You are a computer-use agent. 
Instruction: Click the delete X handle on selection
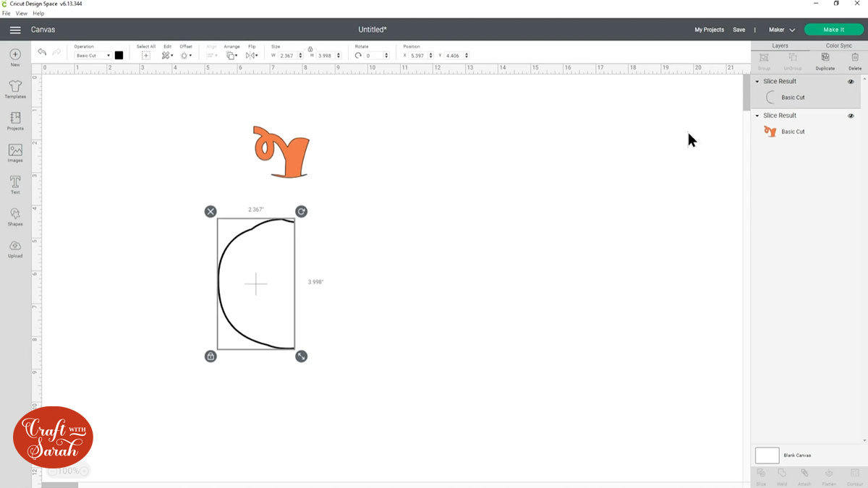(x=210, y=211)
